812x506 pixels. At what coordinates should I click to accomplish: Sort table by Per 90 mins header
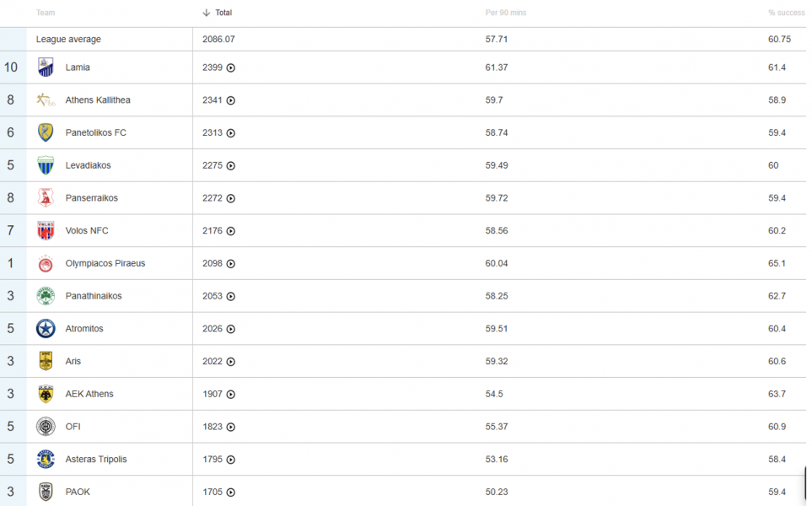pyautogui.click(x=505, y=13)
